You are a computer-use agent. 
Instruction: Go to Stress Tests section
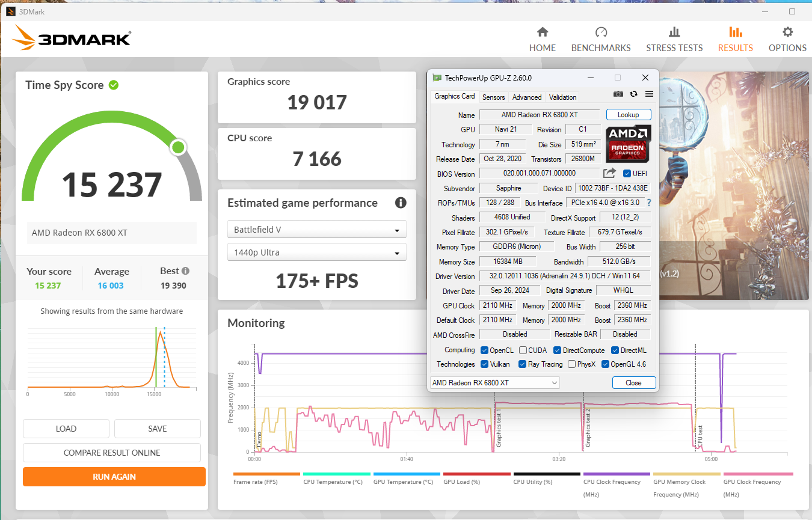point(674,40)
